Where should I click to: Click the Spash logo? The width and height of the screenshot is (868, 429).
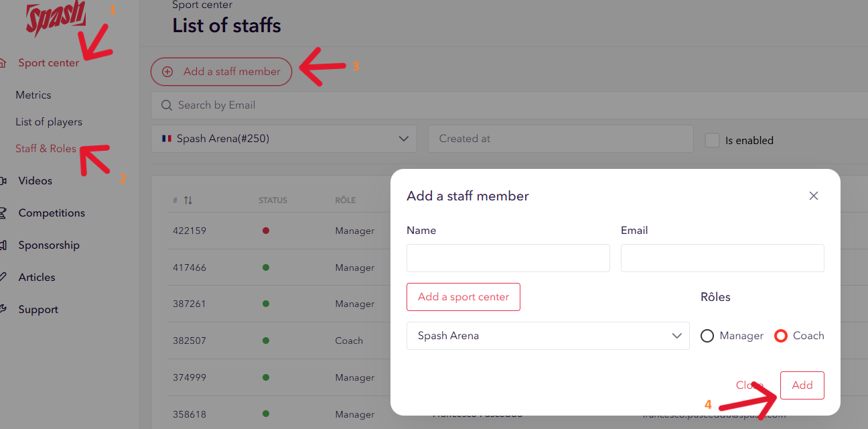(x=56, y=18)
